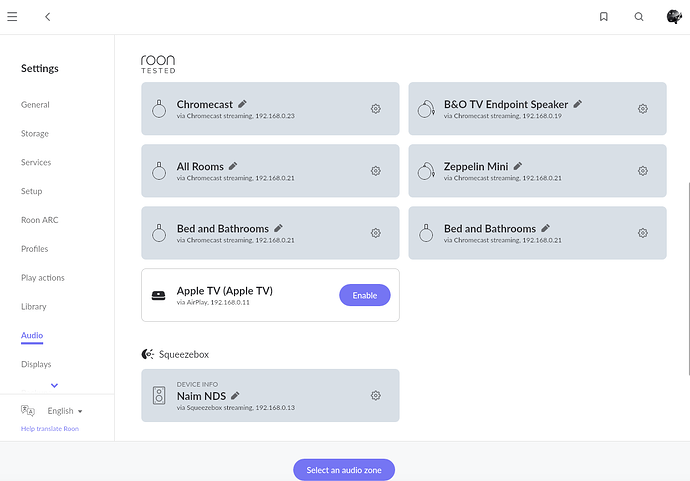The width and height of the screenshot is (690, 481).
Task: Click the B&O TV Endpoint Speaker title
Action: point(506,104)
